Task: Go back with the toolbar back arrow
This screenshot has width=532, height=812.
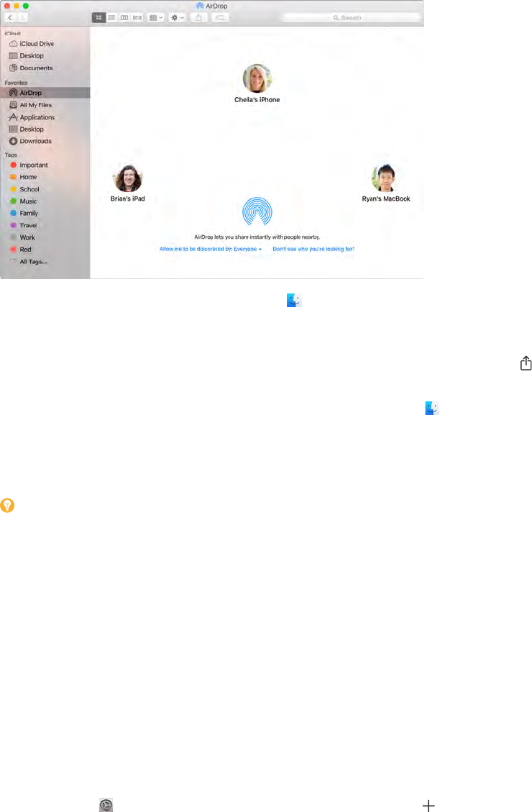Action: tap(10, 17)
